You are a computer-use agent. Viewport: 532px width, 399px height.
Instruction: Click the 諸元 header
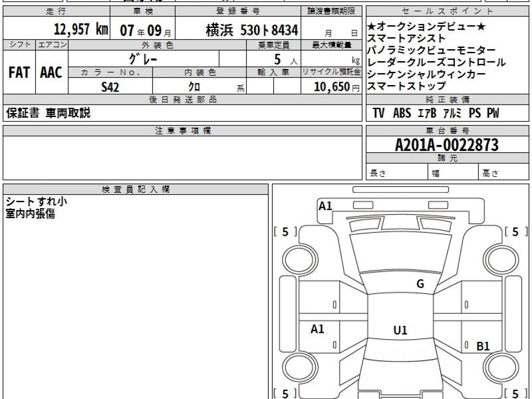(x=447, y=158)
